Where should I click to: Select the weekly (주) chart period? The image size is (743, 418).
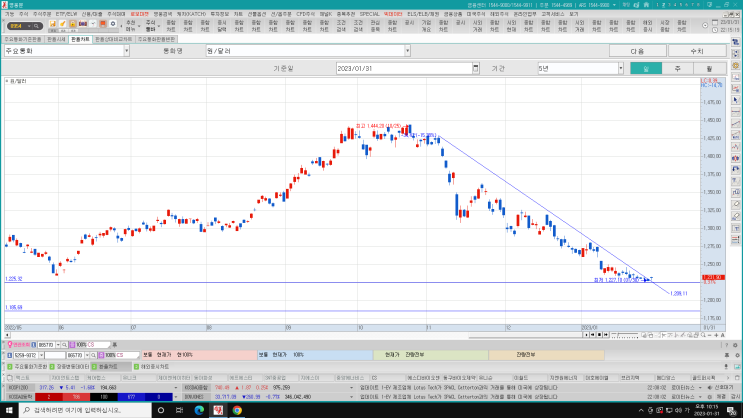coord(677,69)
